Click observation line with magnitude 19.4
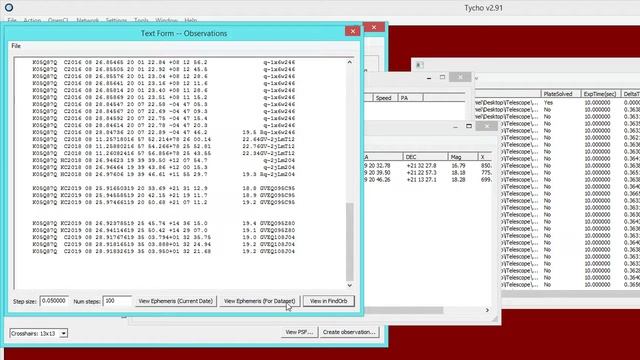Viewport: 640px width, 360px height. (x=164, y=223)
